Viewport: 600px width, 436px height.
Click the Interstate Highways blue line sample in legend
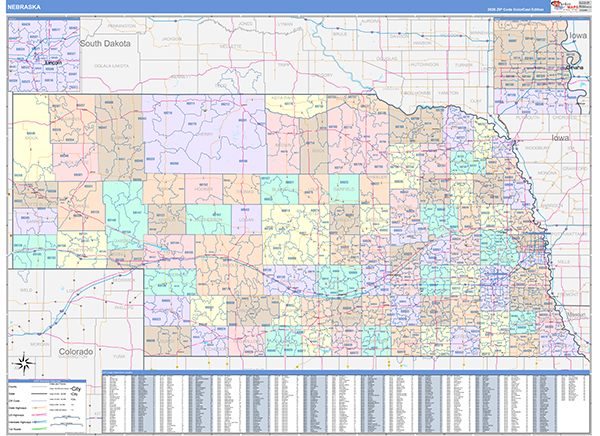click(37, 422)
